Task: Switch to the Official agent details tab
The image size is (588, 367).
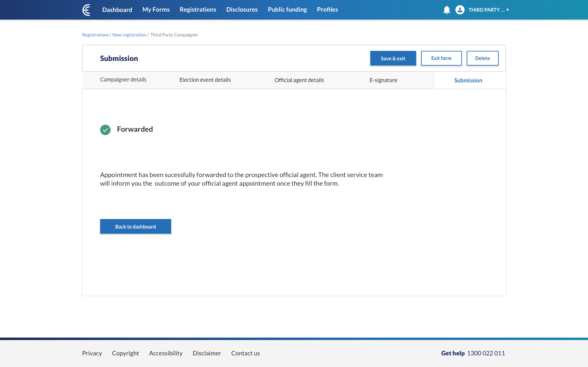Action: point(299,80)
